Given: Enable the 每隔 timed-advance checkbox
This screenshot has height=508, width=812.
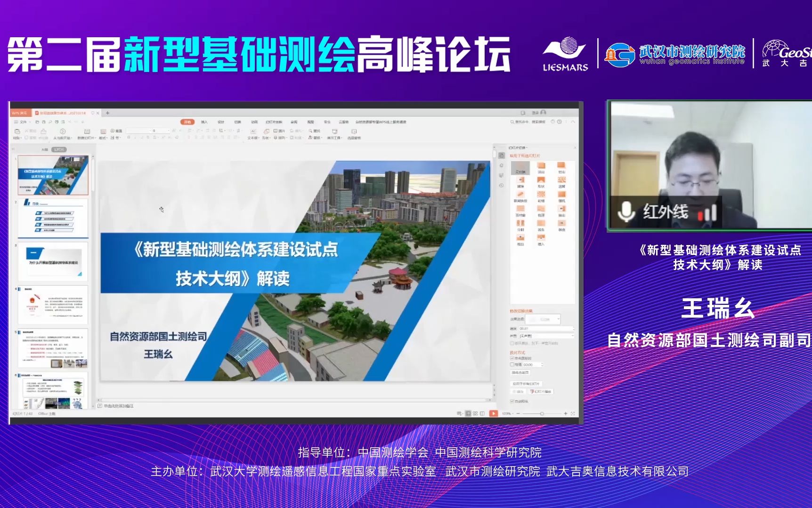Looking at the screenshot, I should tap(512, 364).
